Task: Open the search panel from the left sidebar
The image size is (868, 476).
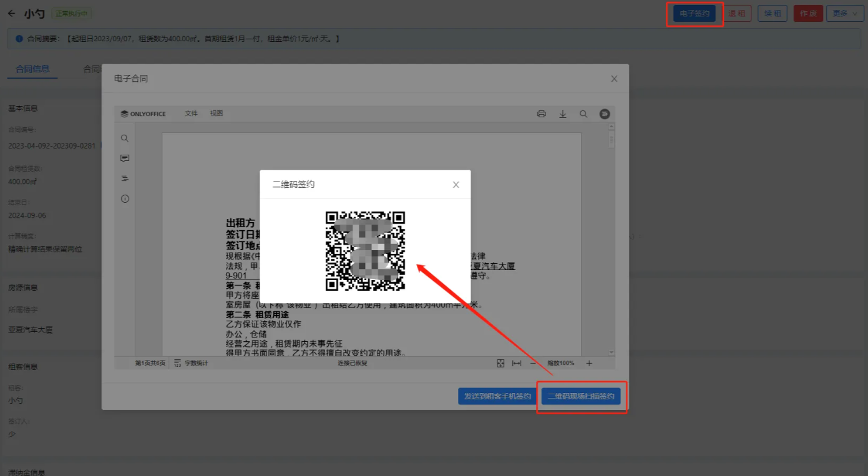Action: click(125, 138)
